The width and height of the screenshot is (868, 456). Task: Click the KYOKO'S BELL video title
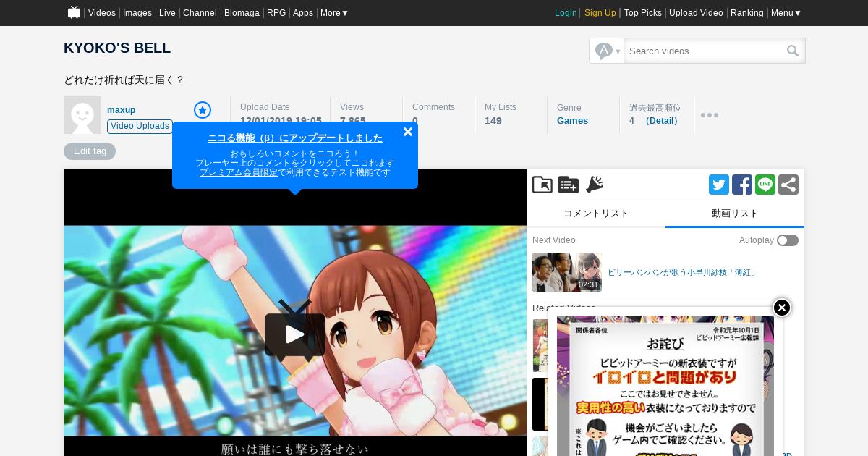pos(117,48)
